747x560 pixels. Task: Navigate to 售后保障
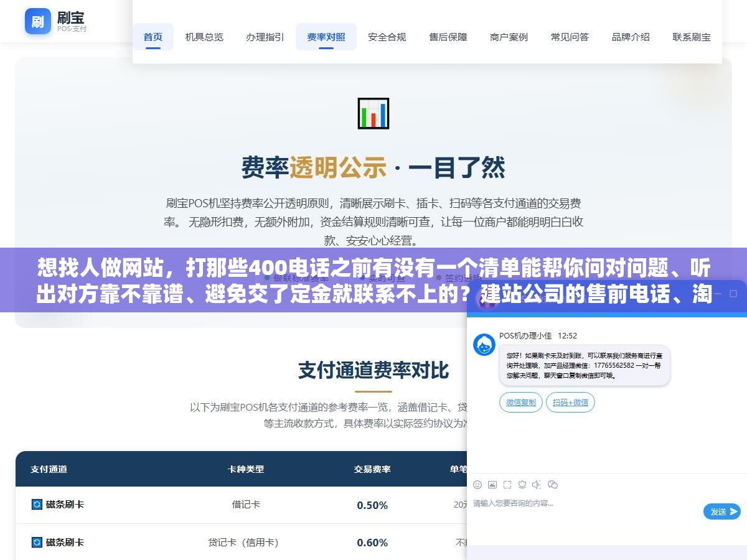click(x=448, y=37)
